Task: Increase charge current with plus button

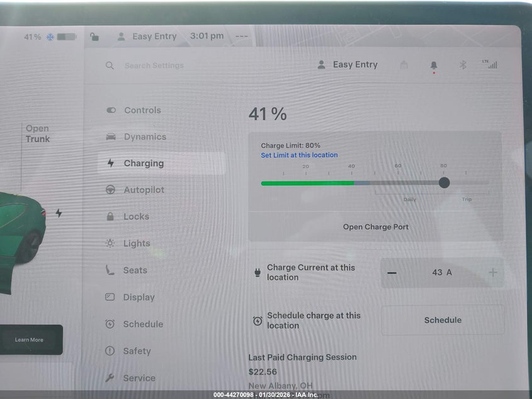Action: [x=492, y=272]
